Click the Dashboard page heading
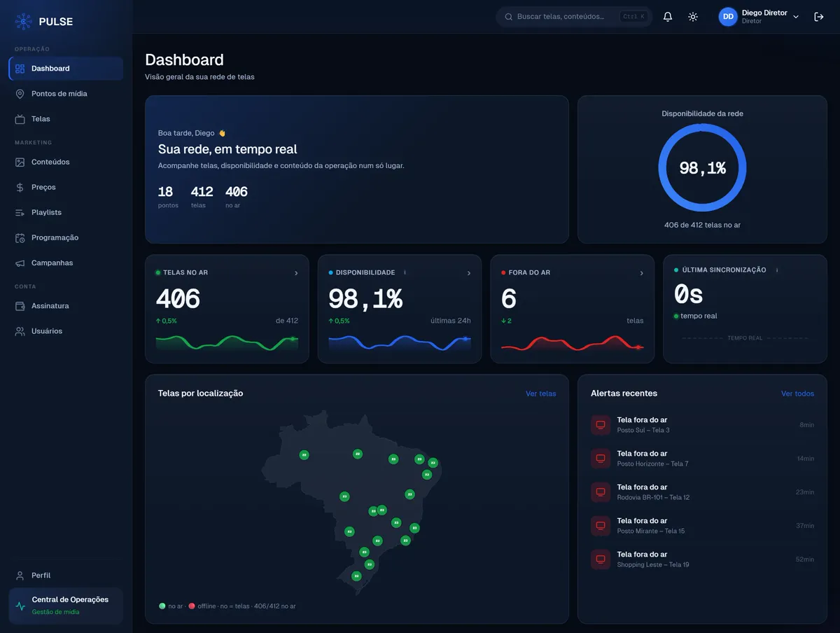840x633 pixels. (184, 60)
